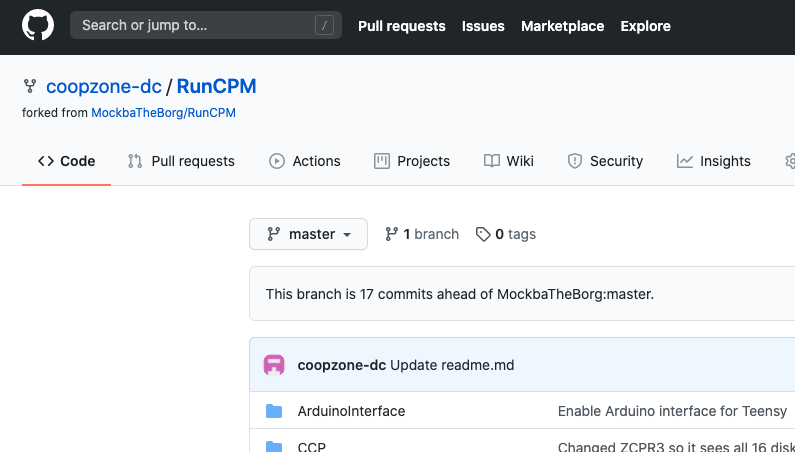
Task: View the '1 branch' list link
Action: tap(422, 234)
